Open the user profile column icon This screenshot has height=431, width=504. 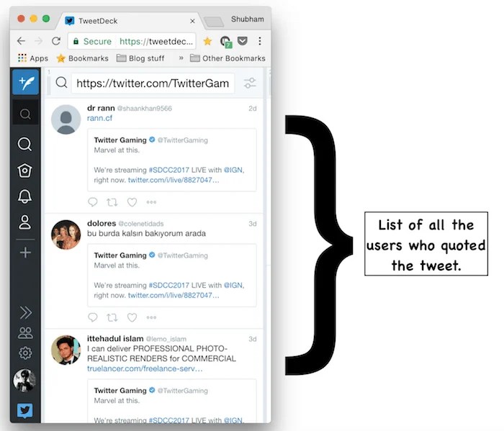[x=24, y=222]
